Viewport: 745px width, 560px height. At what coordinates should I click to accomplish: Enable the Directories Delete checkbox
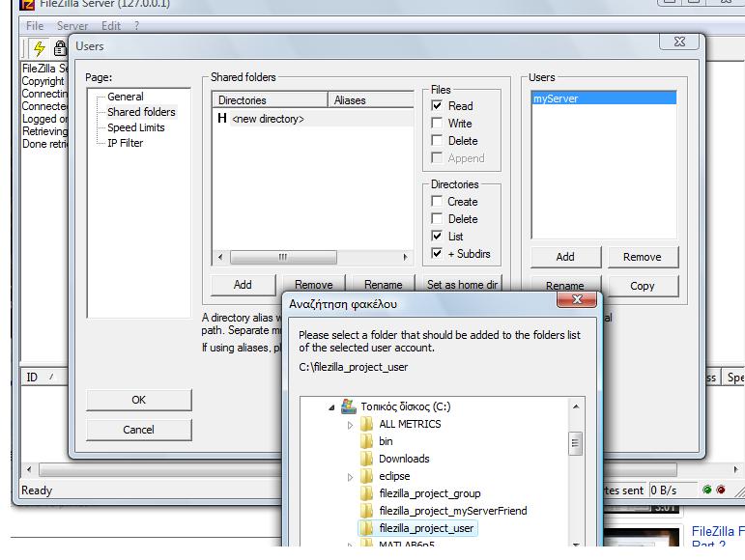pyautogui.click(x=437, y=218)
